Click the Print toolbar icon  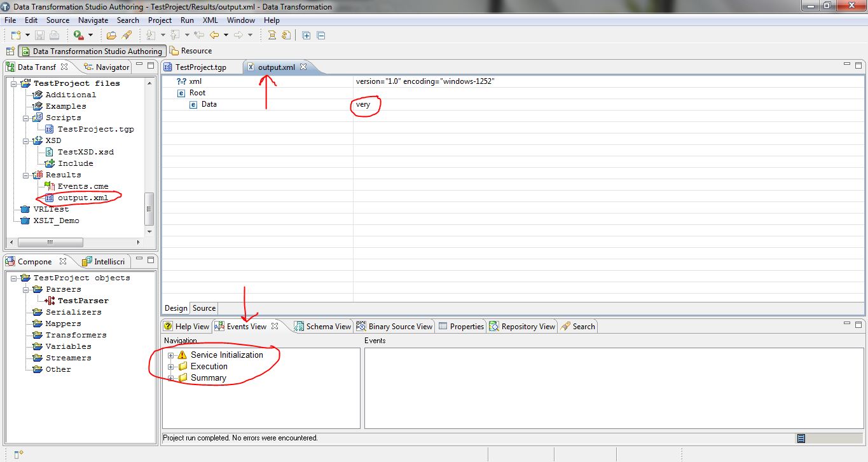tap(54, 35)
